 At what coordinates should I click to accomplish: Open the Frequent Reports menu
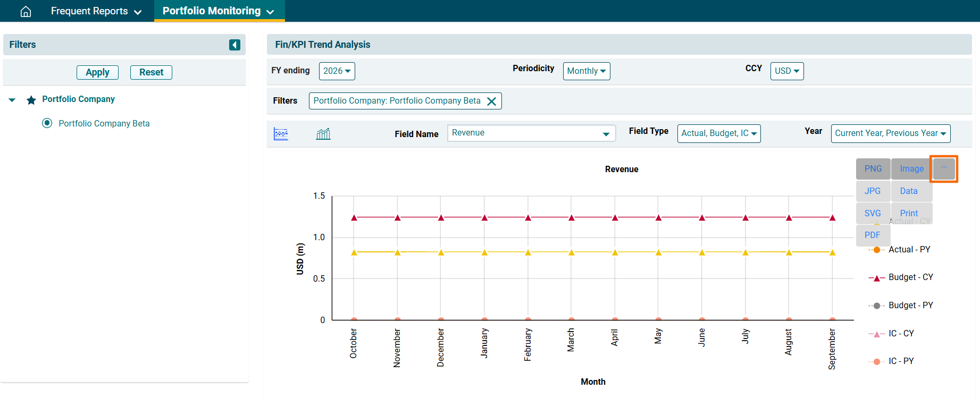click(x=96, y=11)
